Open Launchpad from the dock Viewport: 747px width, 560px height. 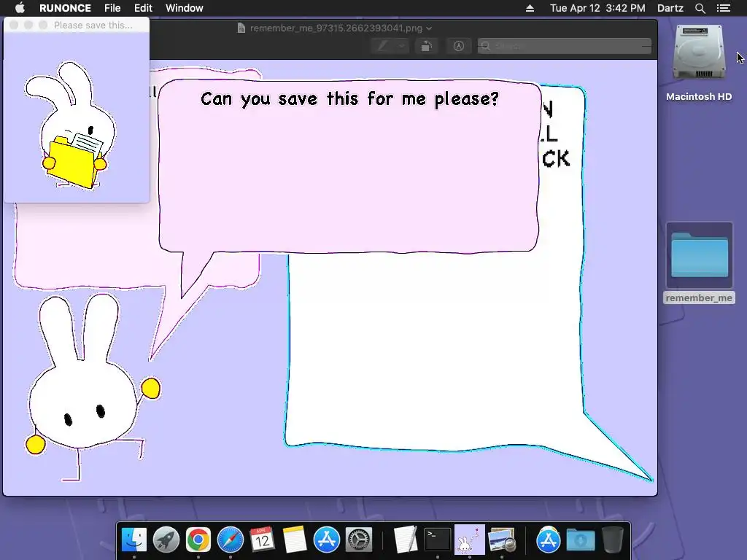166,540
